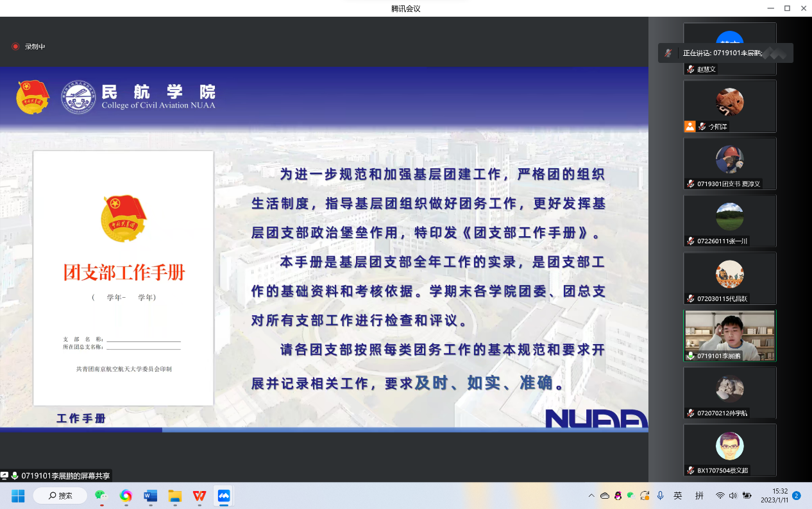Click the muted mic icon in speaking banner
812x509 pixels.
click(668, 53)
